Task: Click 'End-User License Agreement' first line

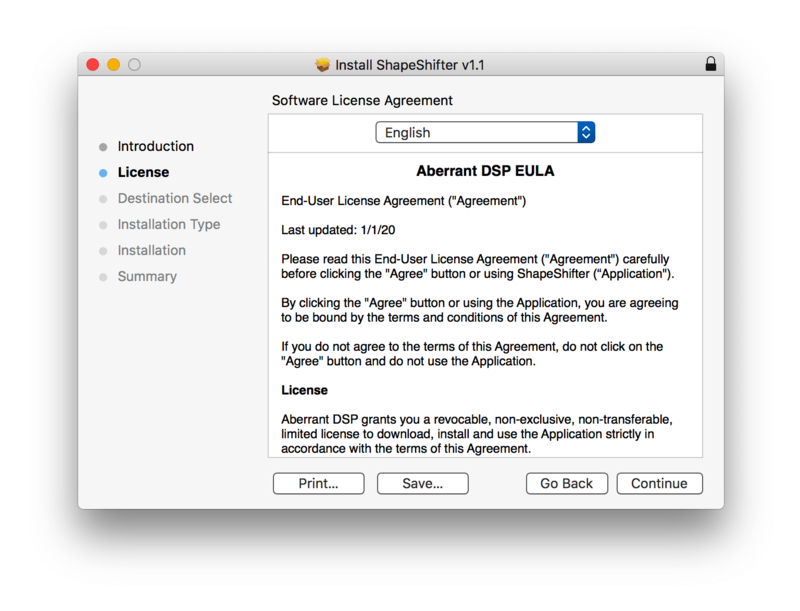Action: tap(403, 201)
